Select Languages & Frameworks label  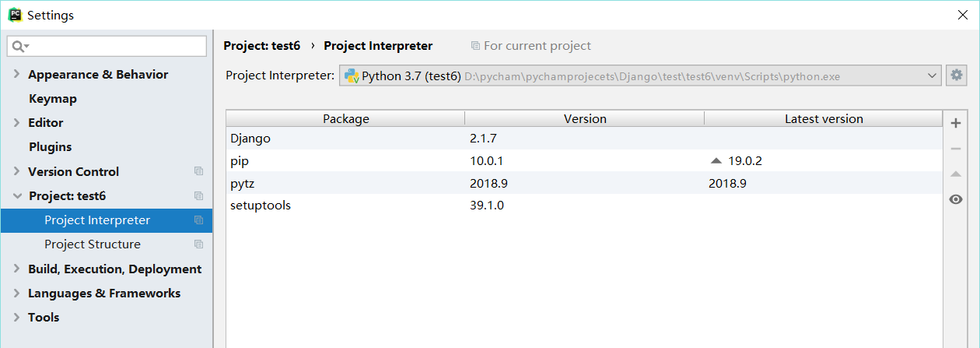tap(104, 294)
